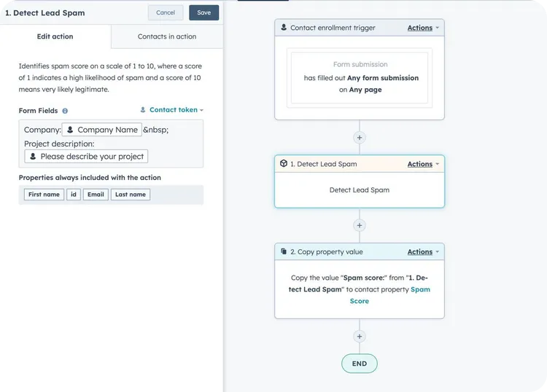Click the END workflow node
The height and width of the screenshot is (392, 547).
(x=359, y=364)
